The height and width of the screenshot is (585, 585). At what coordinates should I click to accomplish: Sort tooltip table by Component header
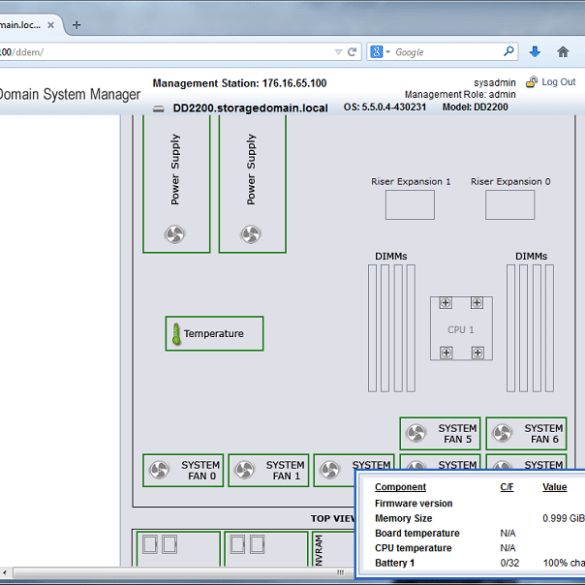click(x=400, y=487)
